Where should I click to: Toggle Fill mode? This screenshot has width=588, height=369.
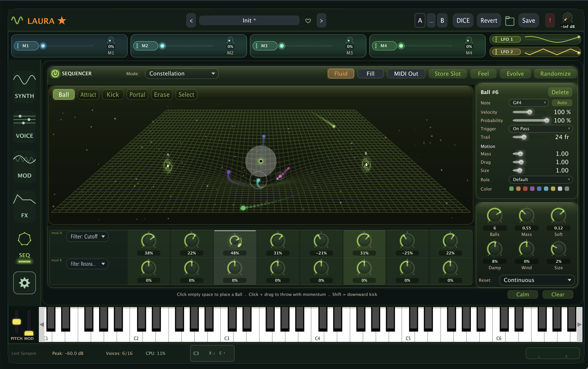coord(370,74)
